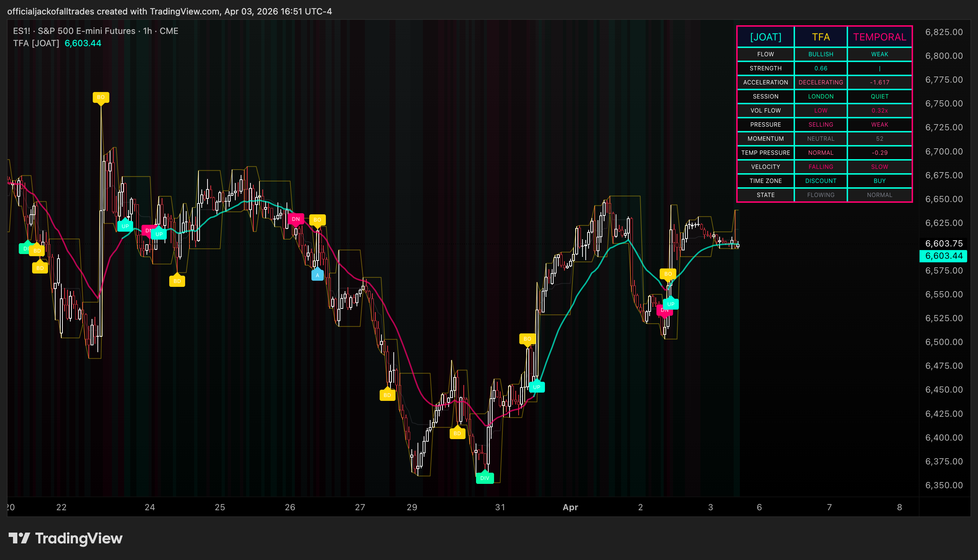Click the BUY time zone cell
This screenshot has height=560, width=978.
point(879,181)
